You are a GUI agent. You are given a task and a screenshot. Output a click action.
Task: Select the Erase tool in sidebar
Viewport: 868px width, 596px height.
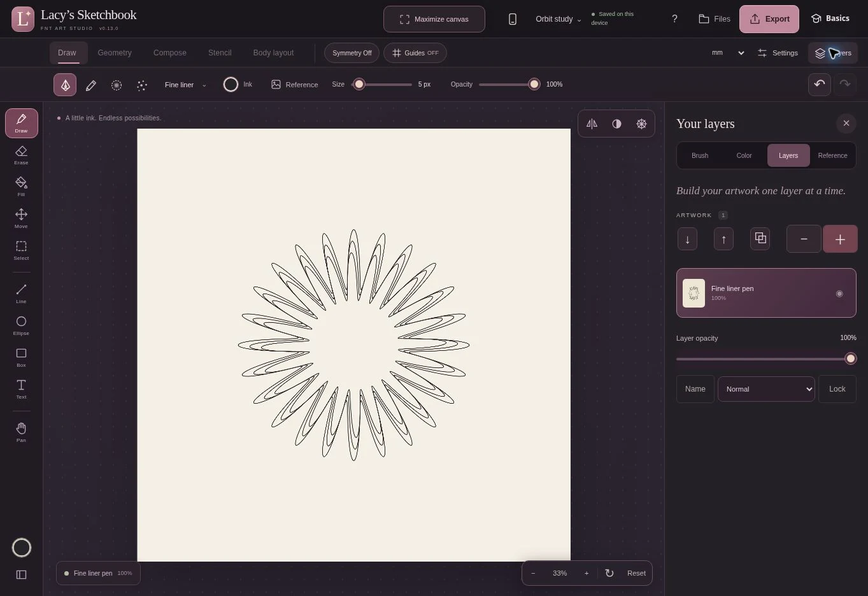point(21,155)
